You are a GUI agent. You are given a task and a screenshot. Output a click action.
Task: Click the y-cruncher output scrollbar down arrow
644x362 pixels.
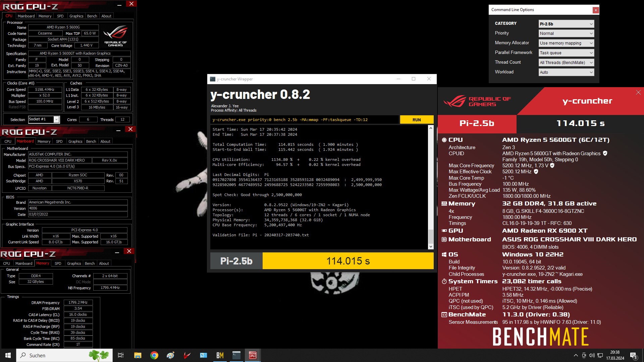point(431,246)
